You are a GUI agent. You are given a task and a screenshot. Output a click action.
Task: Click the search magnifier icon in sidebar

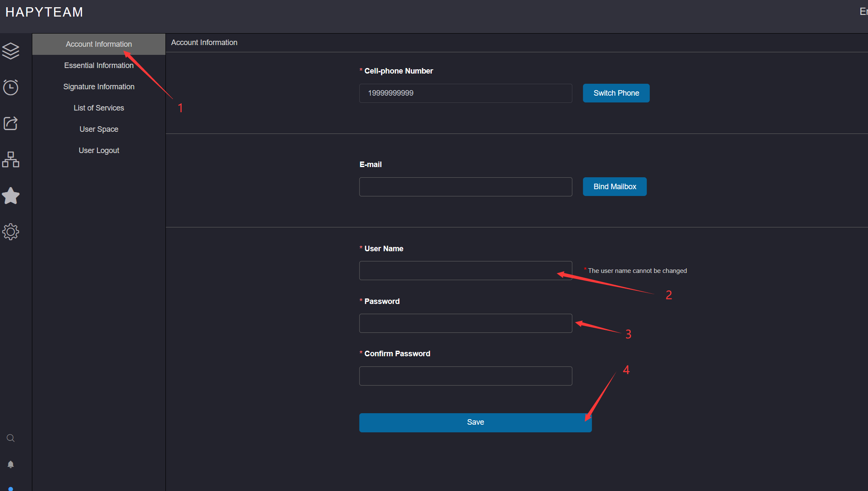click(x=11, y=438)
